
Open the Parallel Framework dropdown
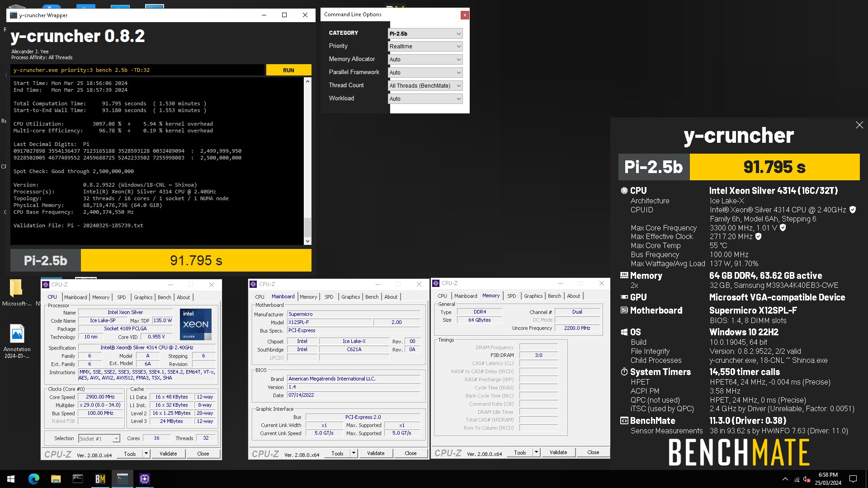click(x=425, y=73)
